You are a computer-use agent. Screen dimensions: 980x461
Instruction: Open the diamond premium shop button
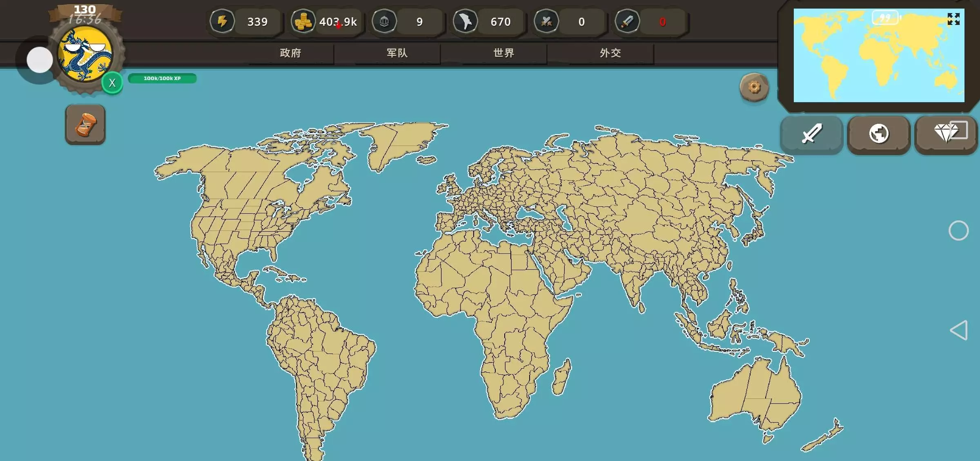(946, 134)
